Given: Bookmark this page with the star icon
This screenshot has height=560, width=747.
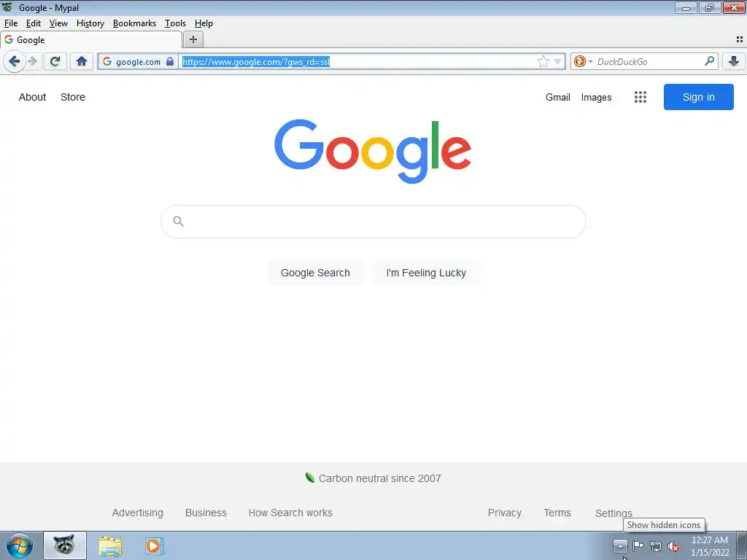Looking at the screenshot, I should 543,61.
